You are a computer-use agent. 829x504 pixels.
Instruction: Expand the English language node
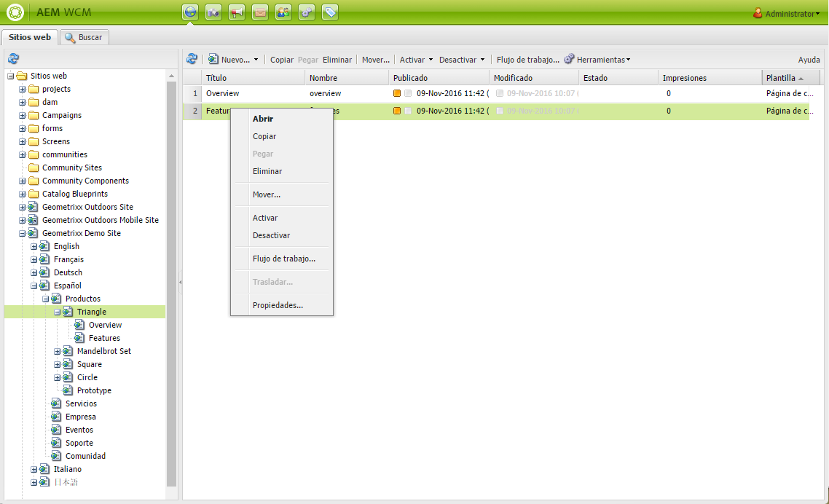tap(34, 246)
